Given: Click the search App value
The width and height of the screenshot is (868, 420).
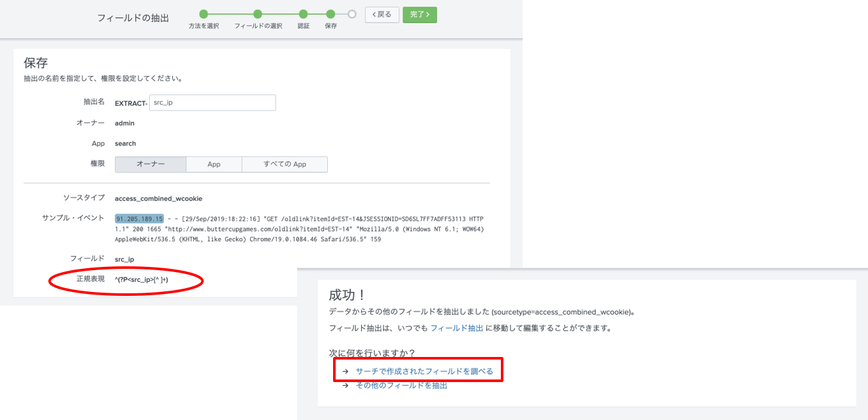Looking at the screenshot, I should 125,143.
